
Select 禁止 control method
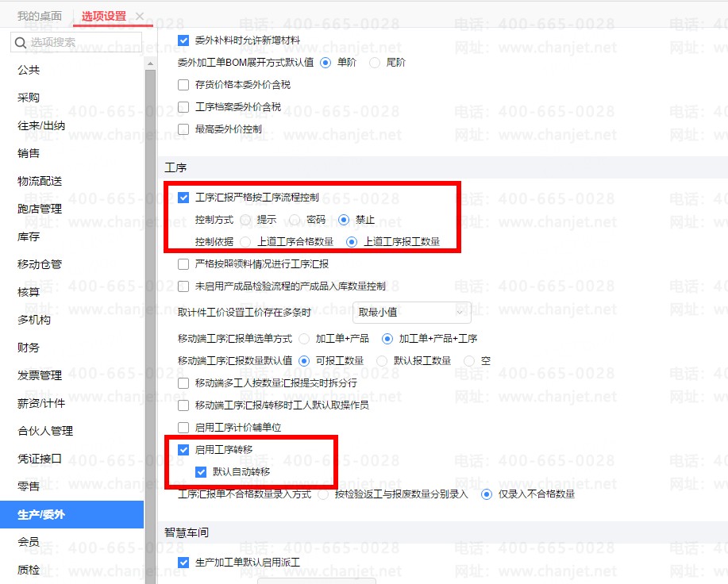[x=344, y=220]
